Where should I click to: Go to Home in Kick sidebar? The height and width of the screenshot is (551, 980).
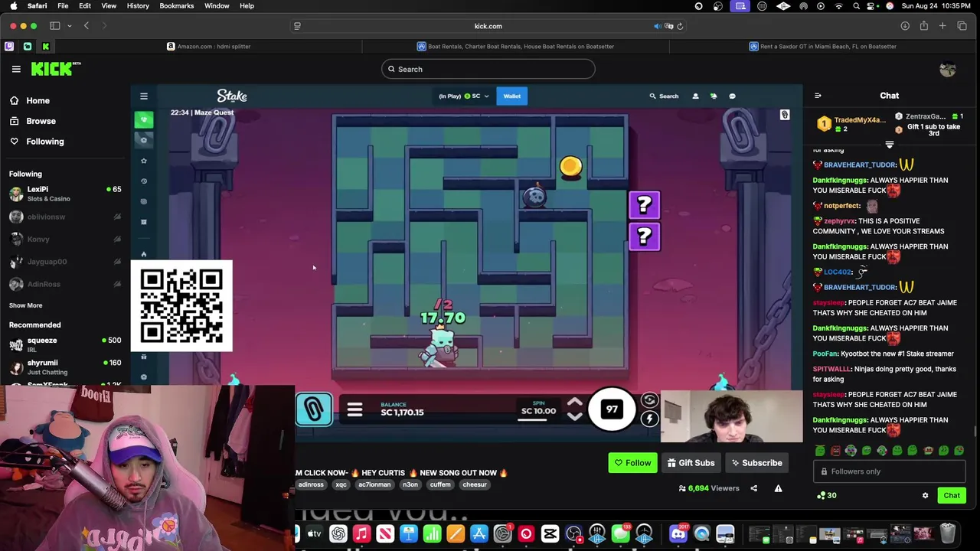point(30,101)
